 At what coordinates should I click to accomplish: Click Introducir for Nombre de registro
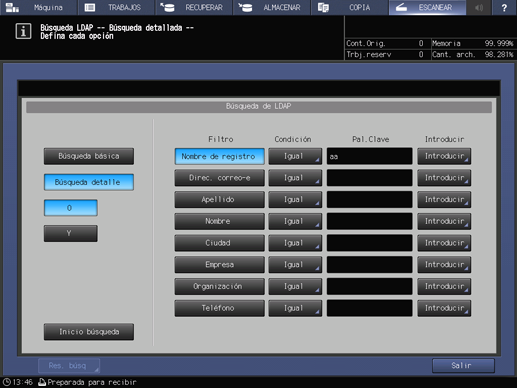(x=444, y=156)
